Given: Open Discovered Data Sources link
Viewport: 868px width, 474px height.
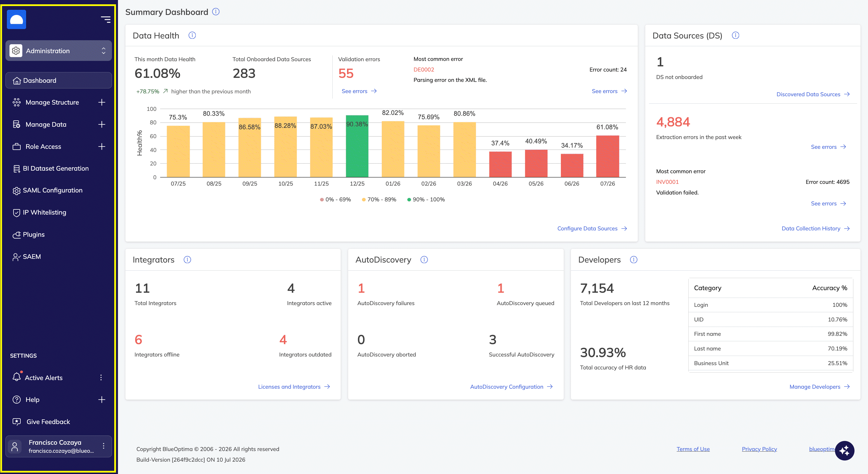Looking at the screenshot, I should point(813,95).
